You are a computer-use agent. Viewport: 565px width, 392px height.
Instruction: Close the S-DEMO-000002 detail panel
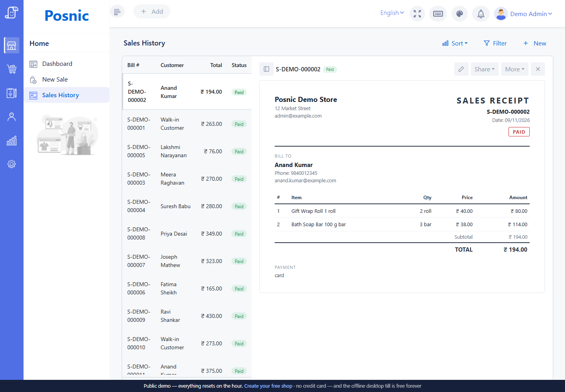(x=538, y=69)
